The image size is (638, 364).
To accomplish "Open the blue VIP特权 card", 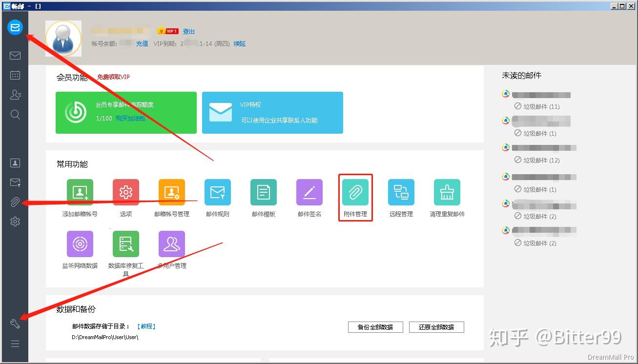I will [272, 113].
